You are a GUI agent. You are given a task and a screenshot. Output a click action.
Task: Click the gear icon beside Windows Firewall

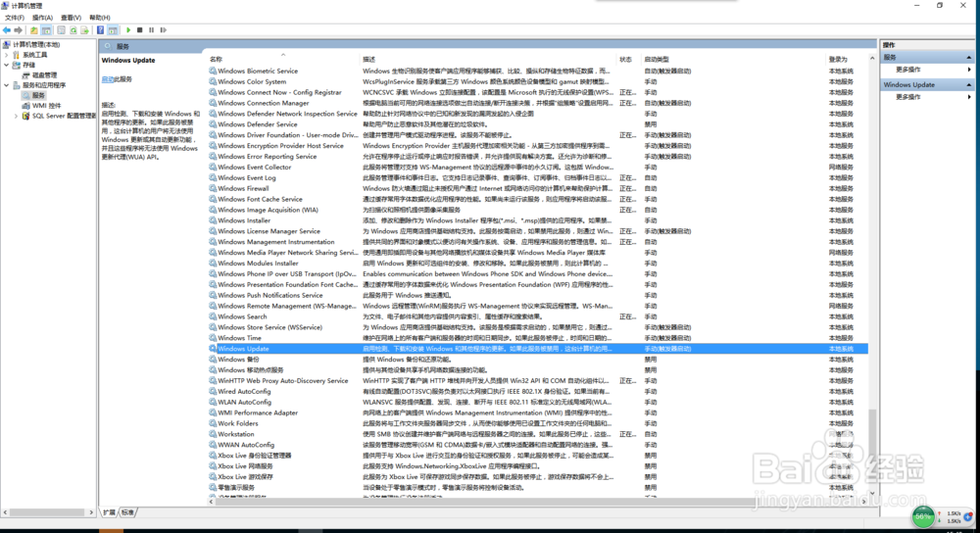(x=213, y=188)
